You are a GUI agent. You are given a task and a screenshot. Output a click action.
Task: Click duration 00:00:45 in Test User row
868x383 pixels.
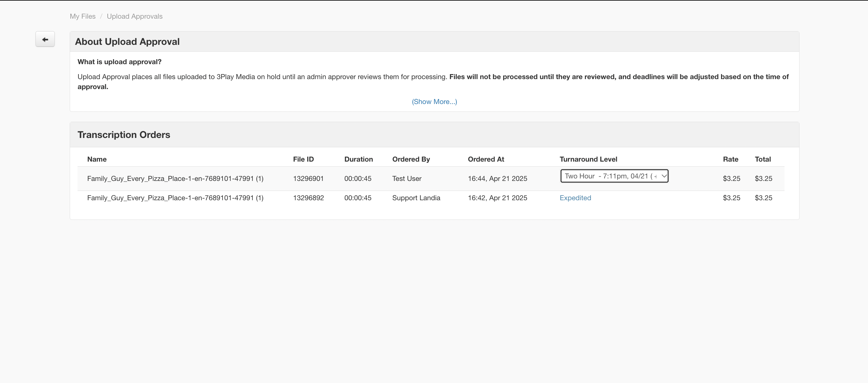pyautogui.click(x=358, y=179)
